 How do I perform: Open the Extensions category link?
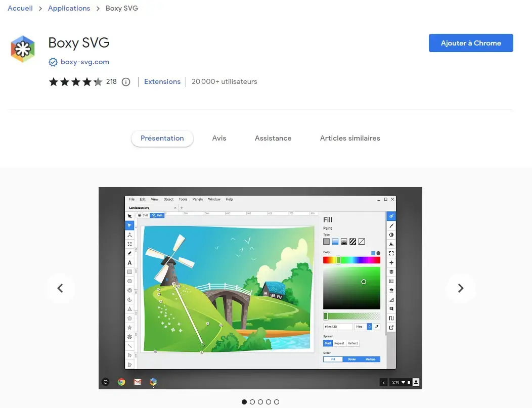point(162,82)
